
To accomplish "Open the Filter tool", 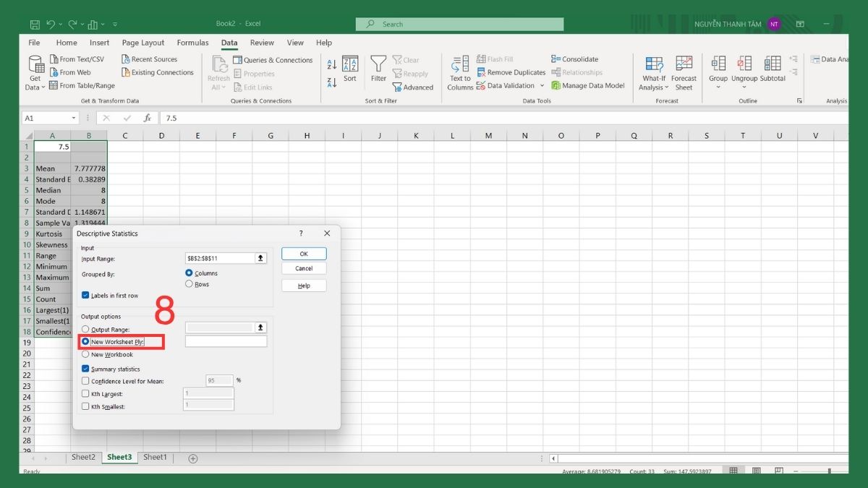I will 378,70.
